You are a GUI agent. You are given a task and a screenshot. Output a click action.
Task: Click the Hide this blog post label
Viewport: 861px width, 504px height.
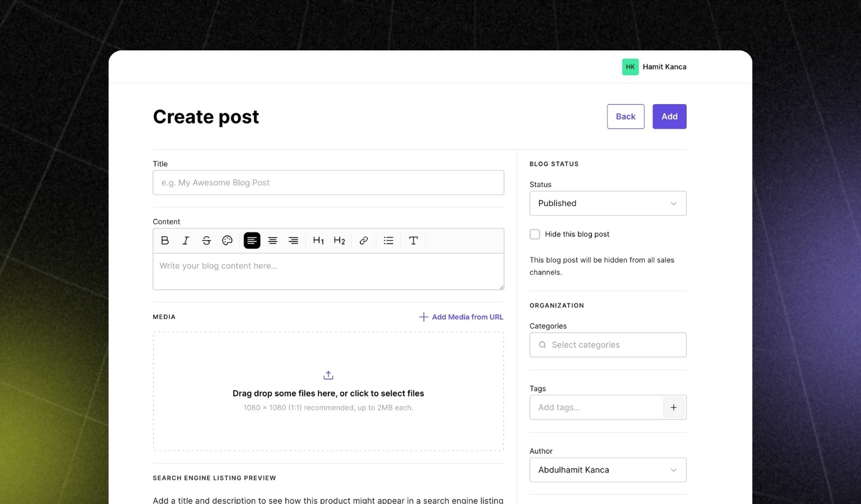(x=577, y=234)
